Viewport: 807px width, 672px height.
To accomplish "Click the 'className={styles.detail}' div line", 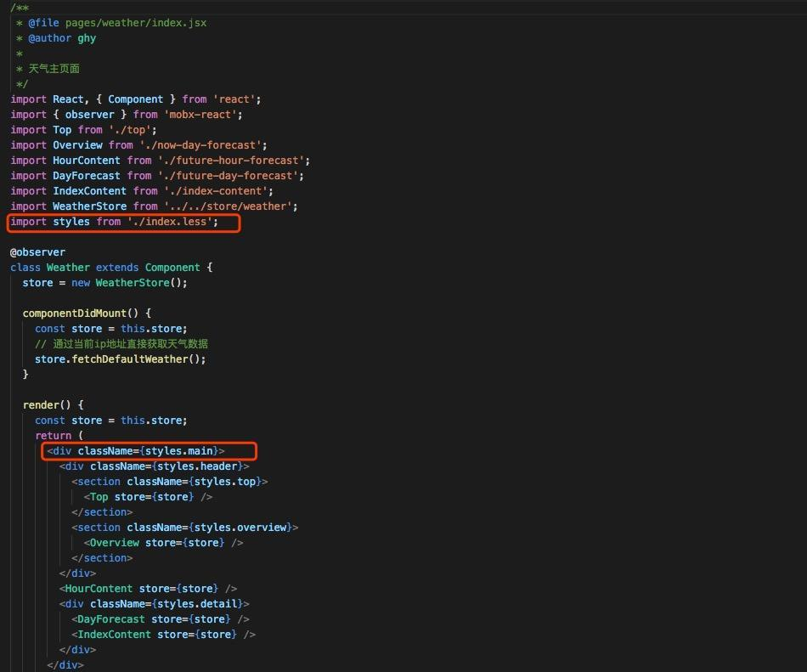I will coord(155,604).
